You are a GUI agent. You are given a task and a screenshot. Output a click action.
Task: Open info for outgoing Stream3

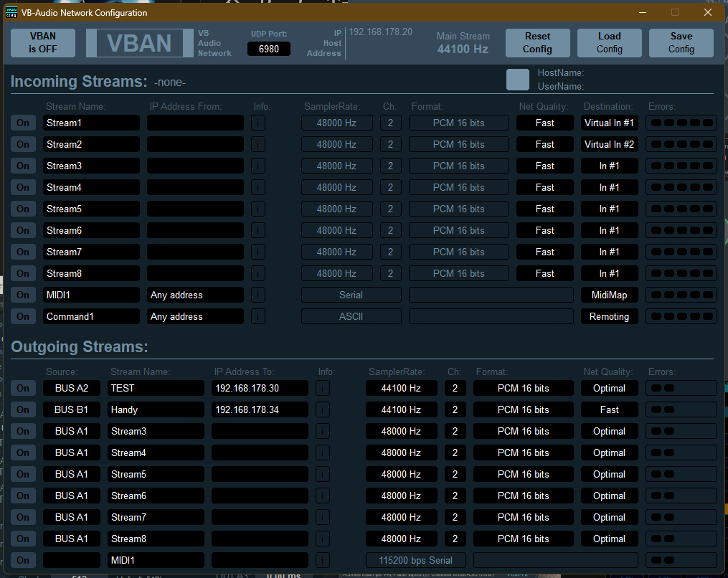(x=323, y=431)
